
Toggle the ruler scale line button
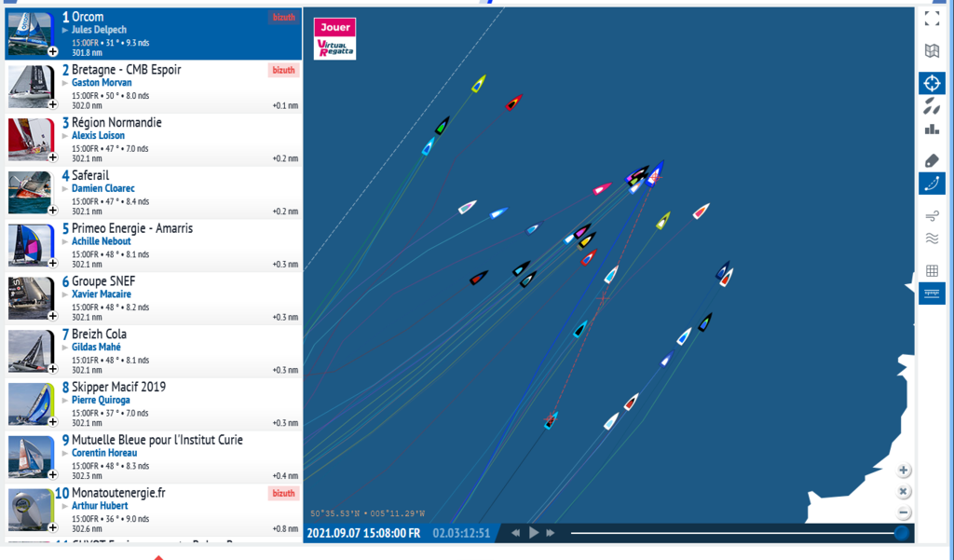click(x=932, y=294)
